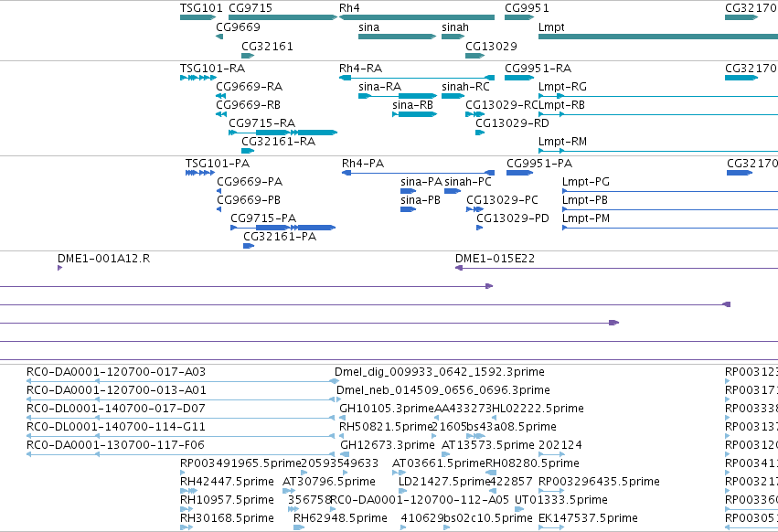Click transcript label Lmpt-RM

click(x=562, y=142)
